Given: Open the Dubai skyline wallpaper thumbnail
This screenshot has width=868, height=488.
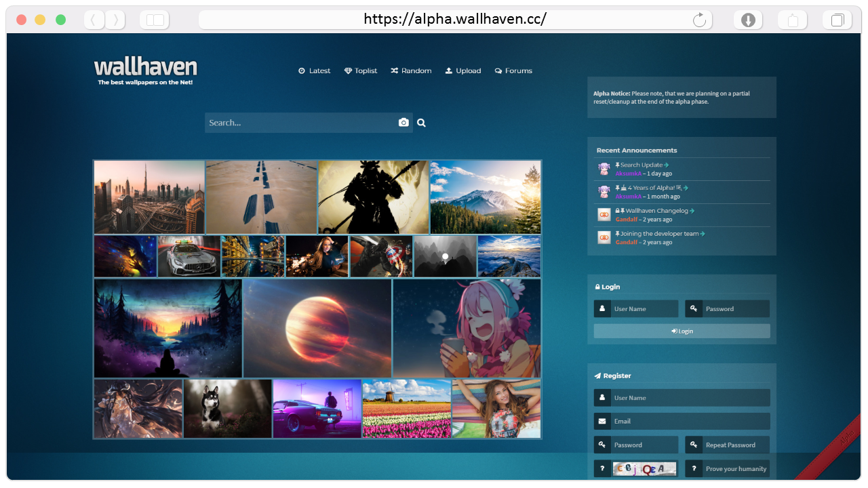Looking at the screenshot, I should pos(149,197).
